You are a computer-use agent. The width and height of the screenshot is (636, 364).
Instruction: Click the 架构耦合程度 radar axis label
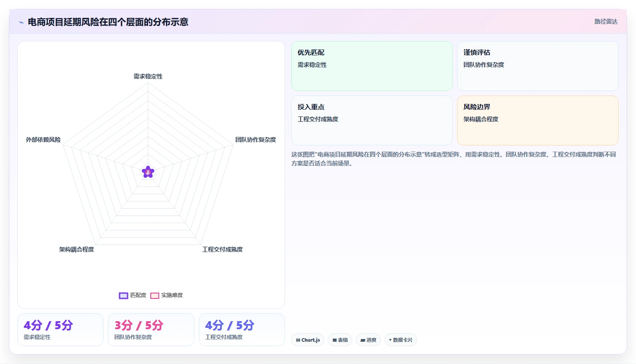coord(77,249)
